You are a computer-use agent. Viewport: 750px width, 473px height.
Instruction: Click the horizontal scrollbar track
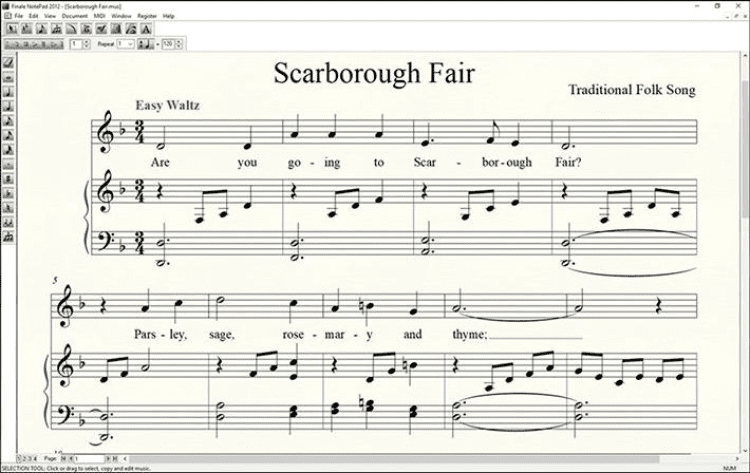[x=433, y=459]
